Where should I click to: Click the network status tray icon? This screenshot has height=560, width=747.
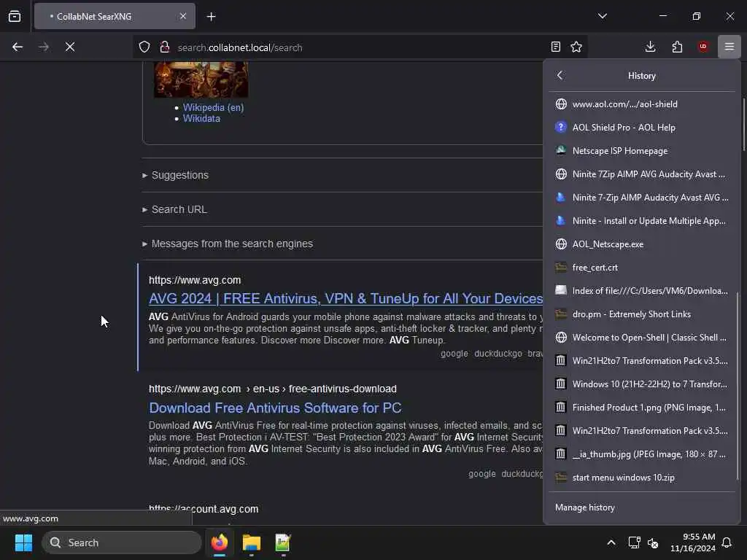click(634, 542)
